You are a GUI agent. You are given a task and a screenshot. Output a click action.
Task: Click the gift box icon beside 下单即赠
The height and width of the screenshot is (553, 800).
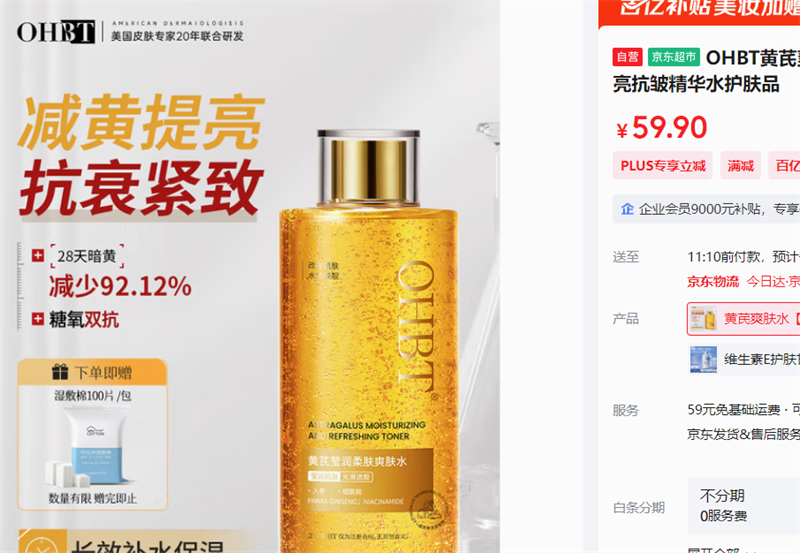coord(60,372)
